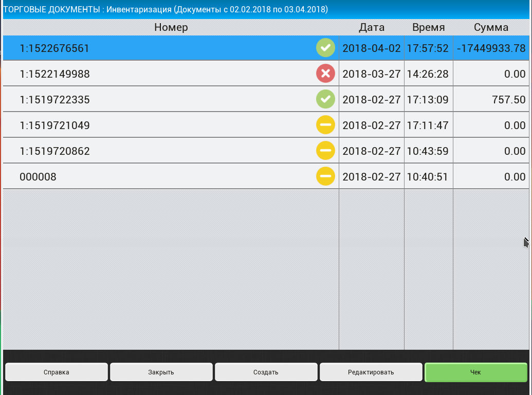Image resolution: width=532 pixels, height=395 pixels.
Task: Click the date 2018-03-27
Action: click(x=372, y=74)
